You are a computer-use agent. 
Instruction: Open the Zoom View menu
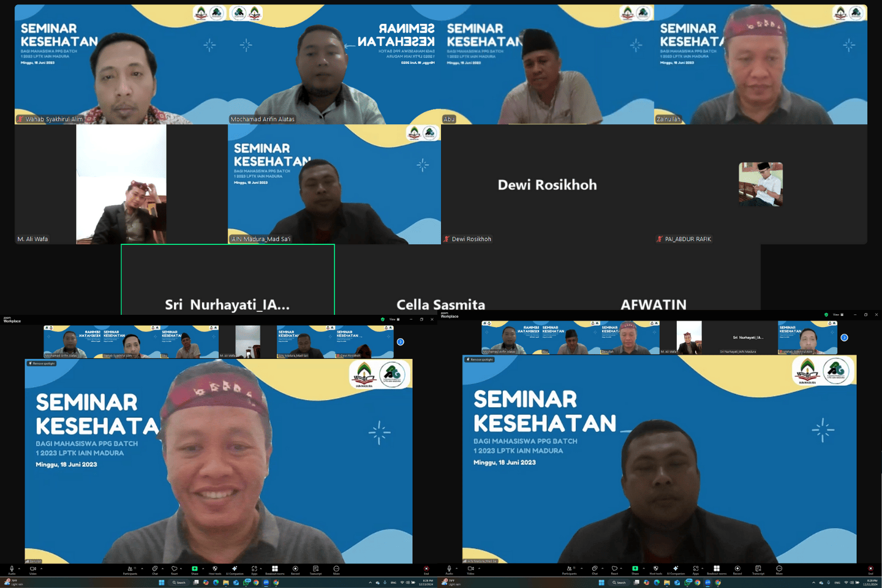click(392, 319)
